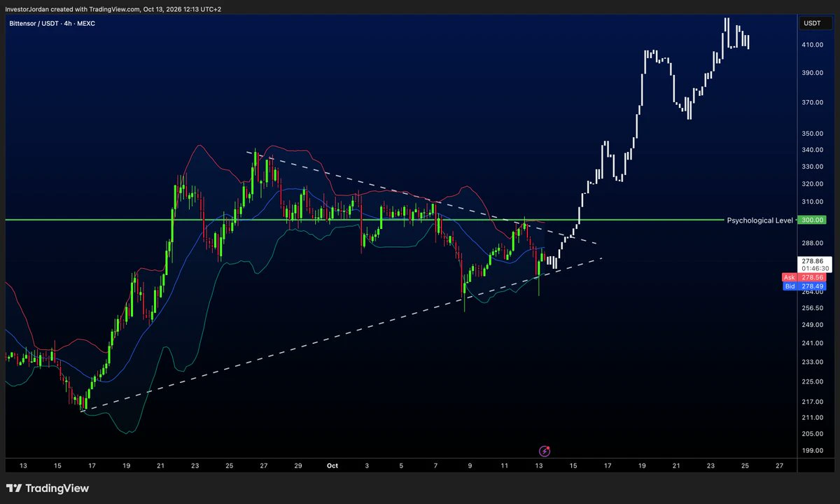Click the 370.00 price axis label
The height and width of the screenshot is (504, 840).
[812, 102]
